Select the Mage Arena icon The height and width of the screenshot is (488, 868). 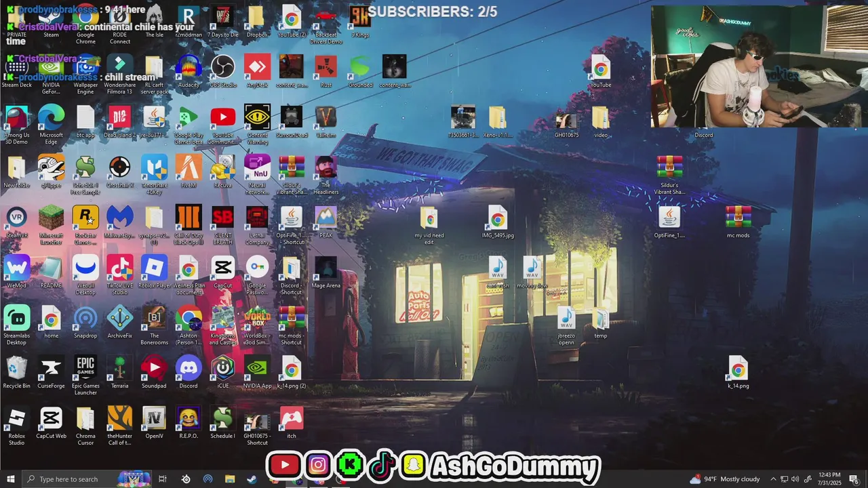click(x=326, y=272)
